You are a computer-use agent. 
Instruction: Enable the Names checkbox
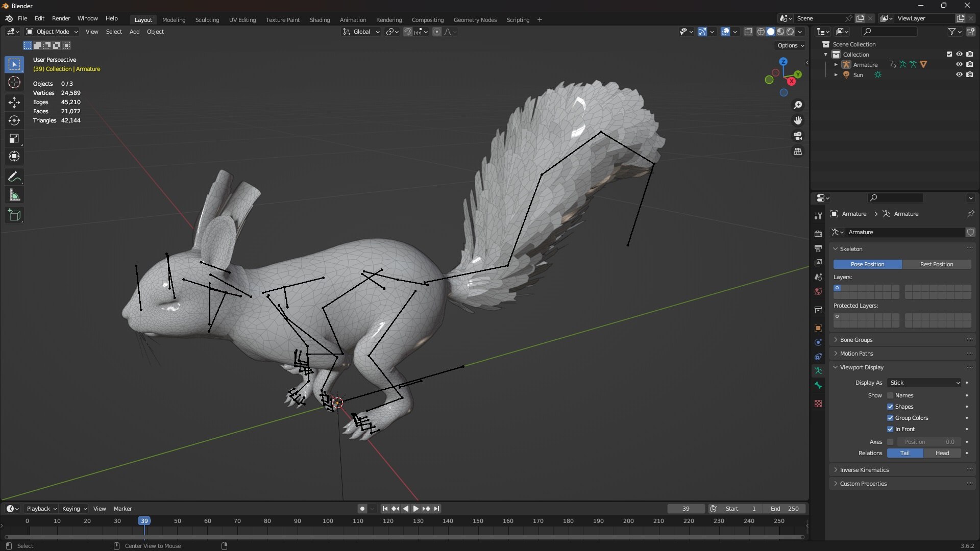tap(890, 395)
